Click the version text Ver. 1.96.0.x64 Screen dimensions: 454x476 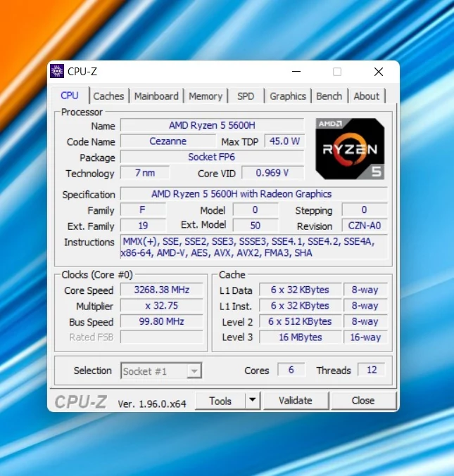pos(152,404)
